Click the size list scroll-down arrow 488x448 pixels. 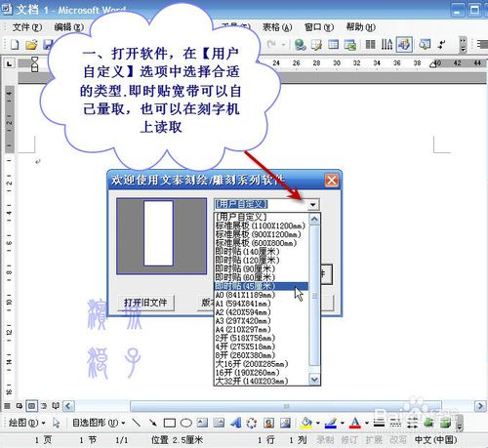coord(314,380)
